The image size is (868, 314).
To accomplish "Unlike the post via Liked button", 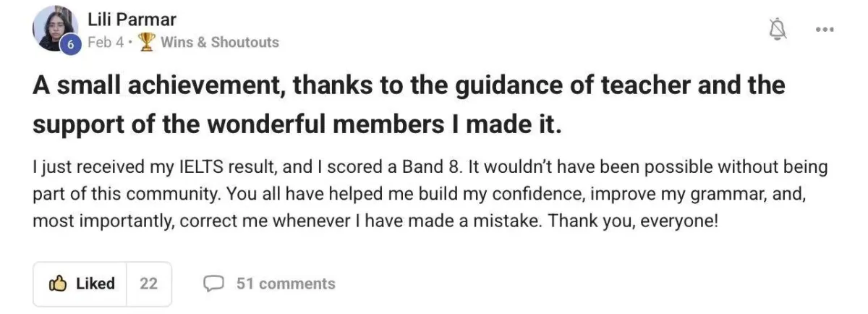I will (x=80, y=284).
